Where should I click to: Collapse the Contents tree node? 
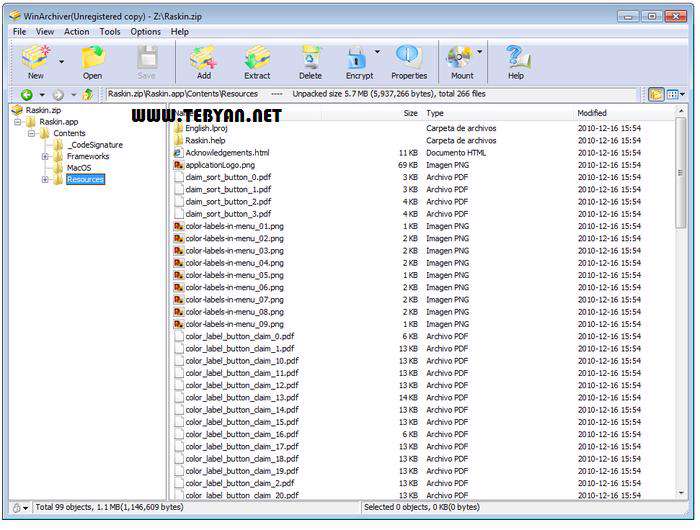[31, 134]
